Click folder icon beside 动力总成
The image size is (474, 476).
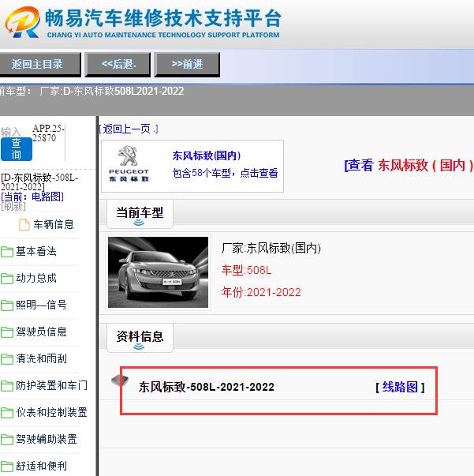(x=6, y=279)
